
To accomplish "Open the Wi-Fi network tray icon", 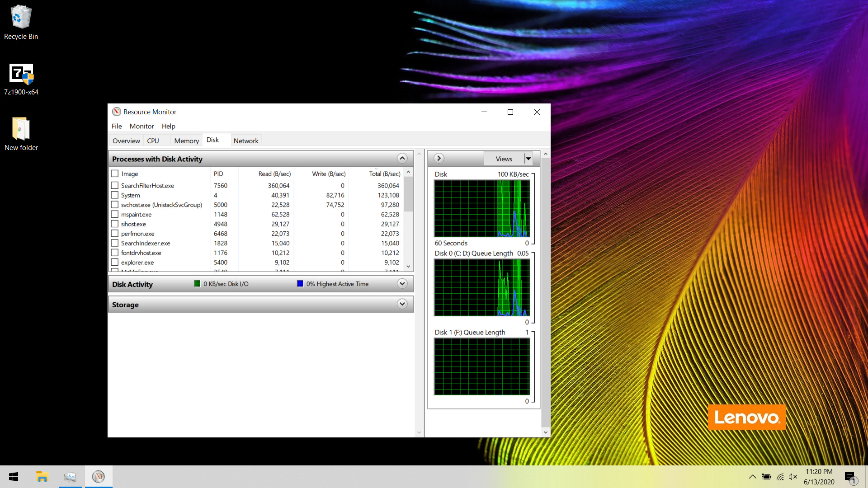I will (x=780, y=477).
